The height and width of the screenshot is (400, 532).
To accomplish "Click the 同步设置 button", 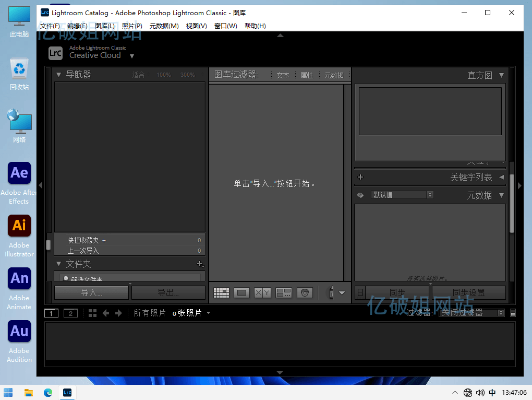I will point(468,292).
